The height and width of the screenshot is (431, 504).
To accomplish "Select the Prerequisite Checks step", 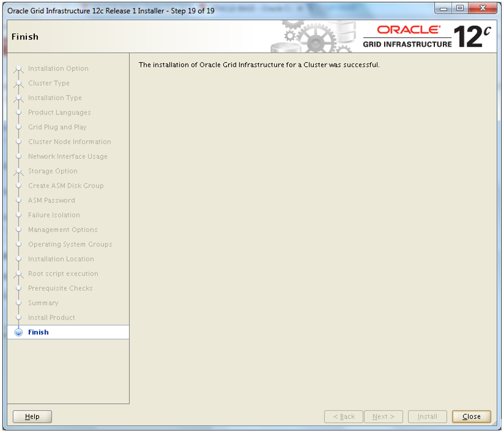I will (x=61, y=288).
